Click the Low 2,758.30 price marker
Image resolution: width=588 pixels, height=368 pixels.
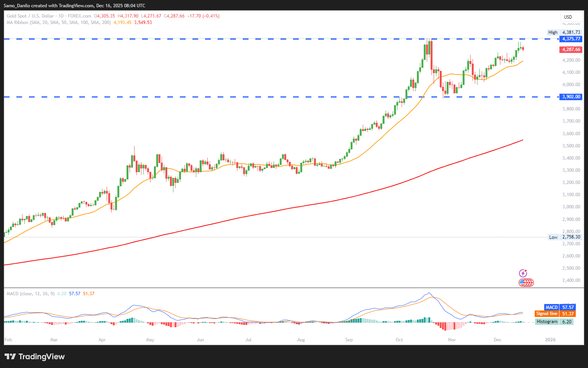coord(564,237)
